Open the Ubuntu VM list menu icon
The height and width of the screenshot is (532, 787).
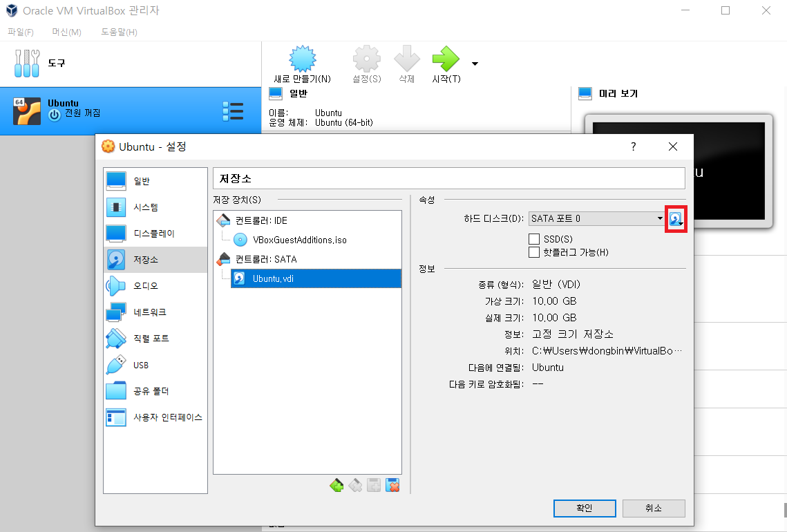pyautogui.click(x=233, y=111)
